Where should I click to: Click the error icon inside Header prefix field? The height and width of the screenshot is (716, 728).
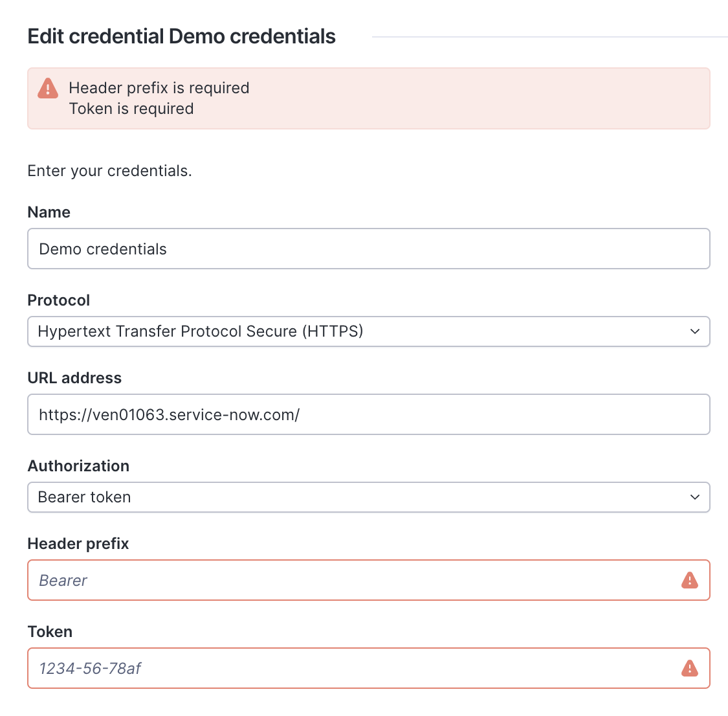[690, 580]
